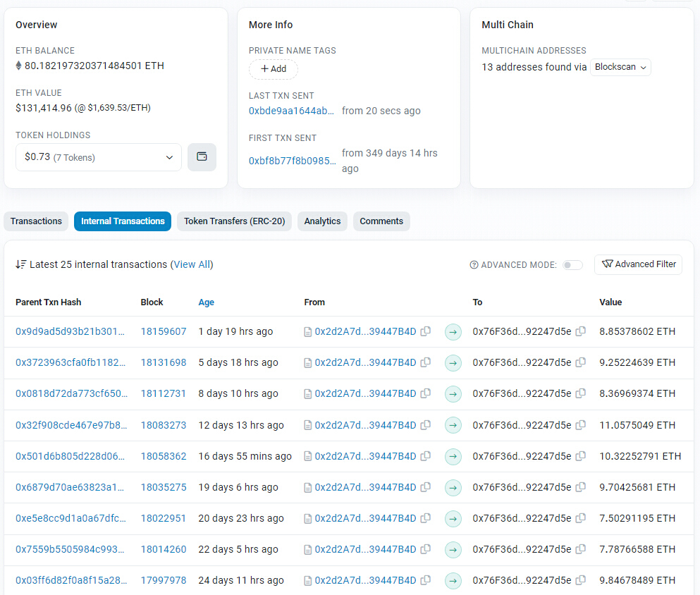Enable Advanced Mode toggle
The image size is (700, 595).
[572, 264]
